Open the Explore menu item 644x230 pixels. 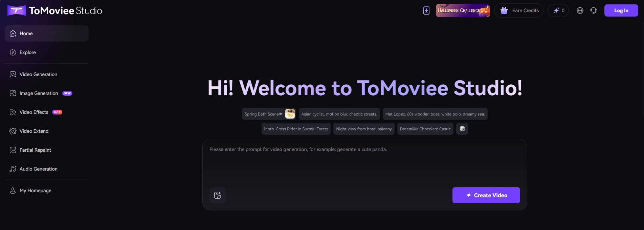47,52
